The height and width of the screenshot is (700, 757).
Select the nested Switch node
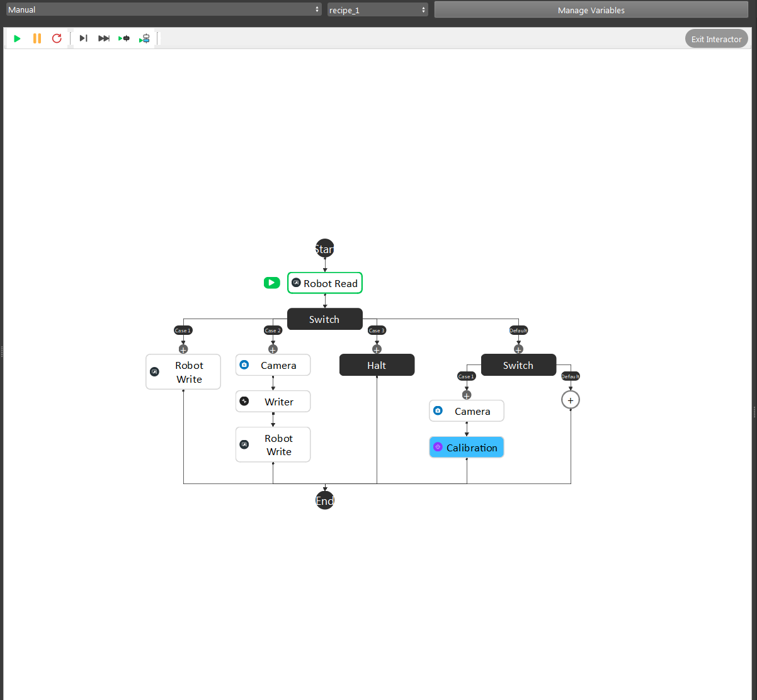tap(518, 365)
